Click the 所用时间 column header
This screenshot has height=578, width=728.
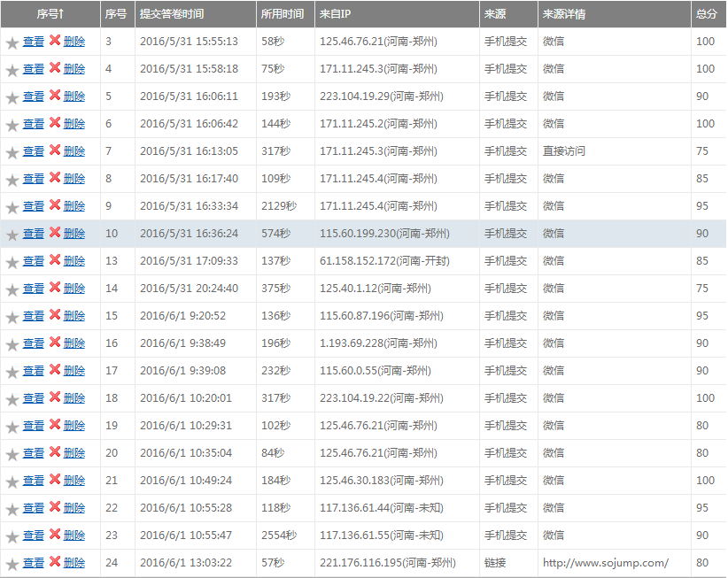(282, 14)
